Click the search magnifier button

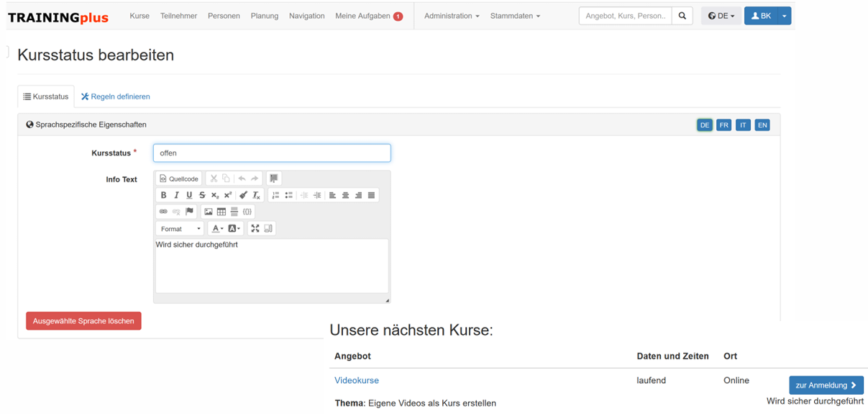point(682,16)
